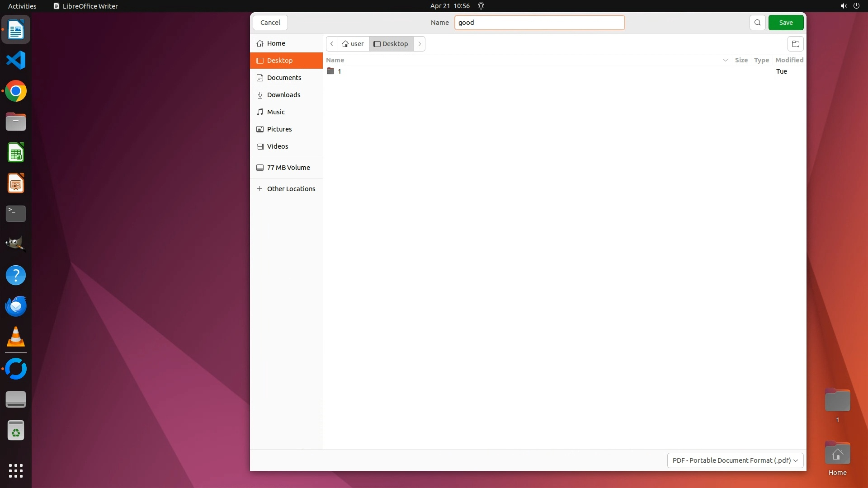This screenshot has height=488, width=868.
Task: Go back with the left path arrow
Action: pyautogui.click(x=332, y=44)
